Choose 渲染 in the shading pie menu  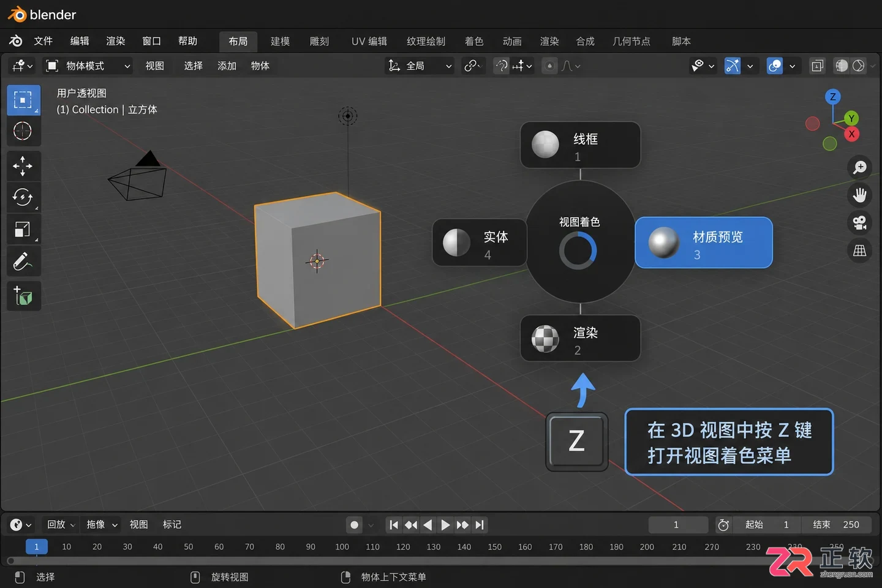[x=580, y=338]
